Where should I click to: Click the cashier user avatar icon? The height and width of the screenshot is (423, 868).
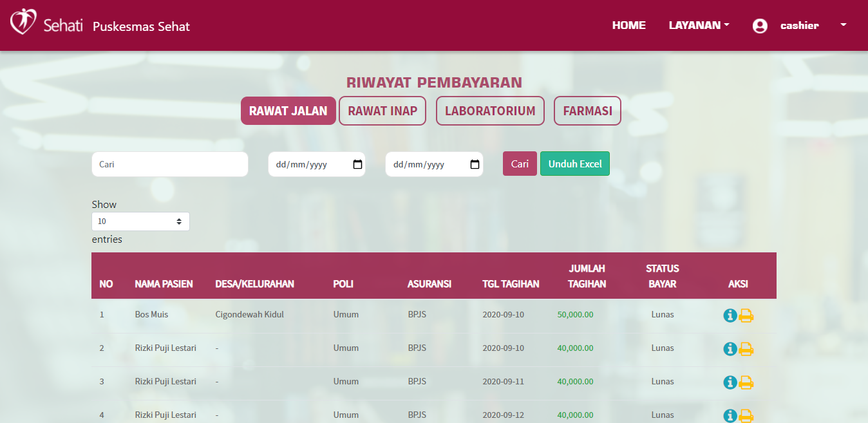760,26
